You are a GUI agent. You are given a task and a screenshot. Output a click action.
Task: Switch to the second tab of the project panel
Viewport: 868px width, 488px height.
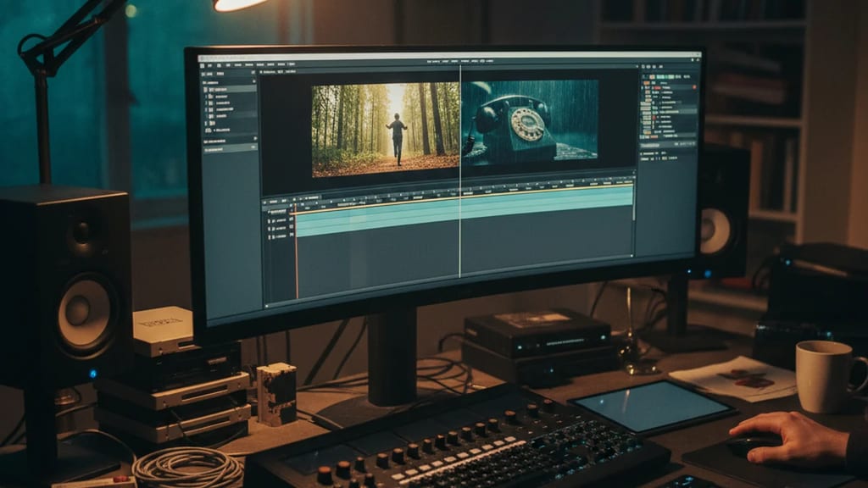point(220,74)
